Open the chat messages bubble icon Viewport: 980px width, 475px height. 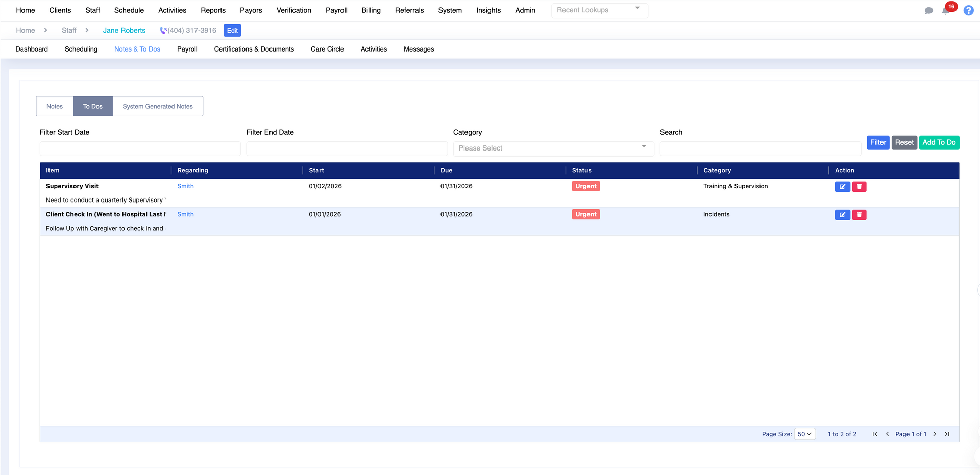pos(928,11)
